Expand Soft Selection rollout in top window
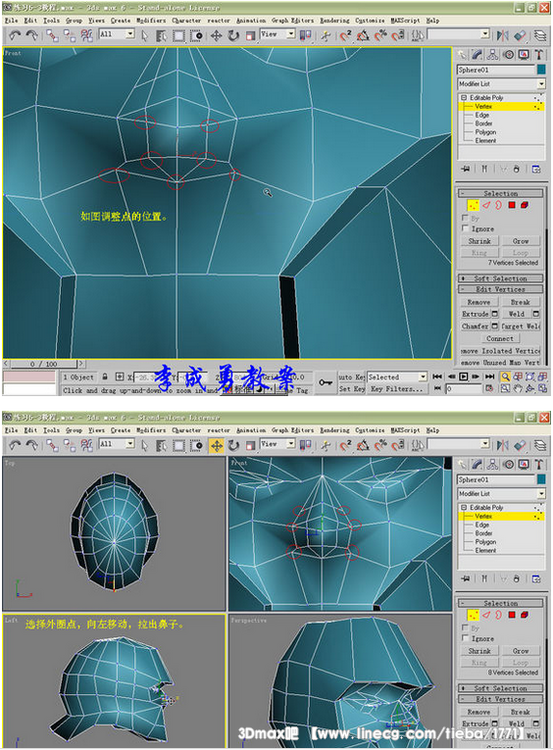The height and width of the screenshot is (750, 553). click(x=500, y=278)
